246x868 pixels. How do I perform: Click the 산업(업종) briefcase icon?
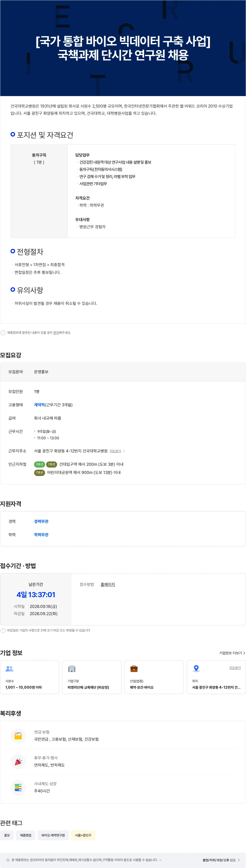pyautogui.click(x=134, y=668)
